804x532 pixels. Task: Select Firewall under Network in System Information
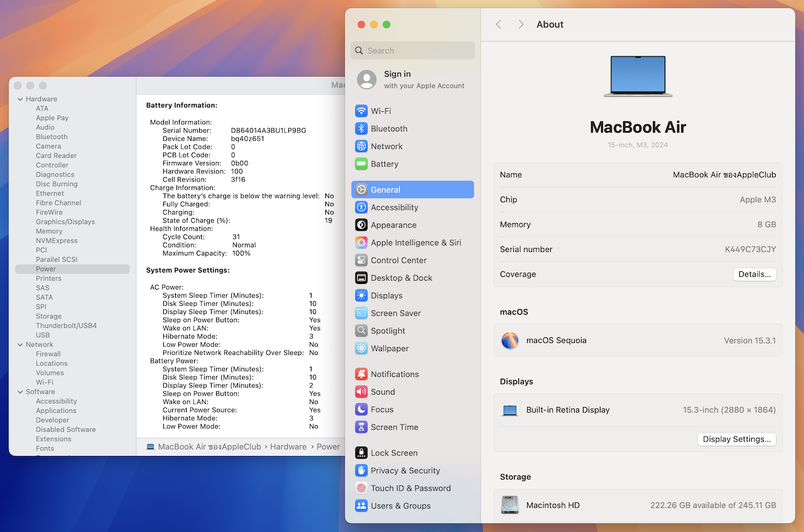pyautogui.click(x=48, y=354)
